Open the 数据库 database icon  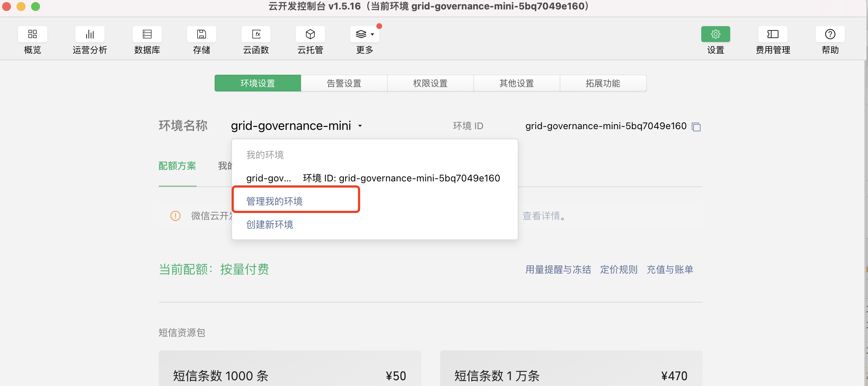[x=147, y=34]
